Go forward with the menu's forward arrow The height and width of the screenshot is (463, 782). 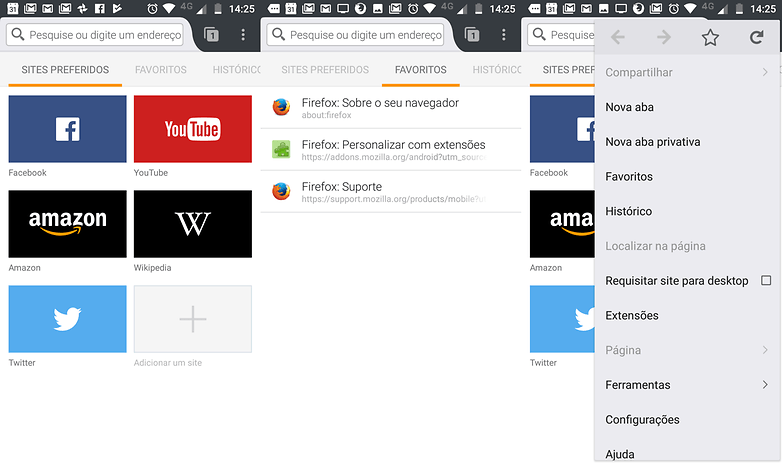tap(664, 37)
